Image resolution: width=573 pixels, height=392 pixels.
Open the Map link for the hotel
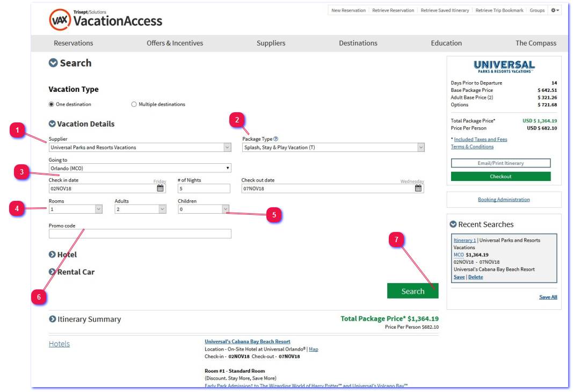[x=314, y=349]
